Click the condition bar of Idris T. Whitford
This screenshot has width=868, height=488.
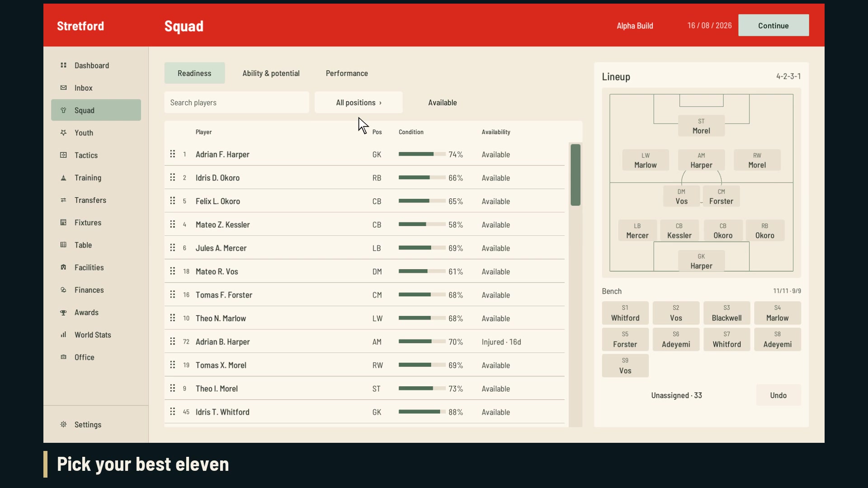coord(422,412)
